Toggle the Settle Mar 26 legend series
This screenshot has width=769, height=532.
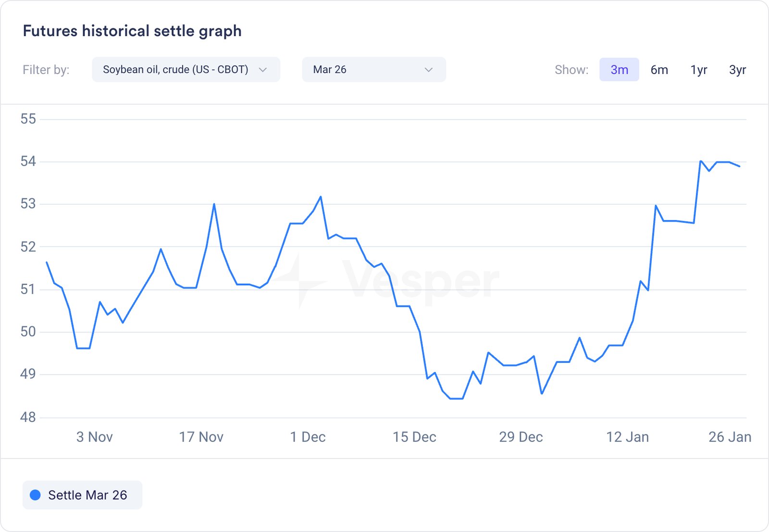[82, 495]
